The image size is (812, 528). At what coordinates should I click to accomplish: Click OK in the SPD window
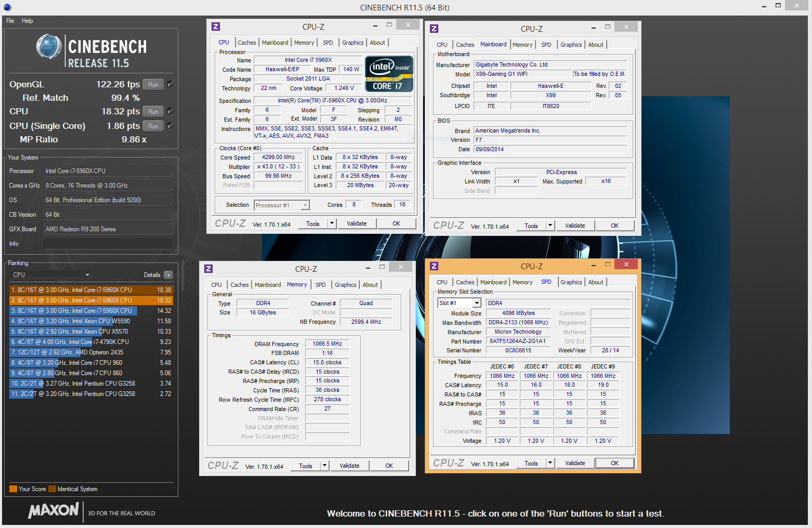pos(614,463)
